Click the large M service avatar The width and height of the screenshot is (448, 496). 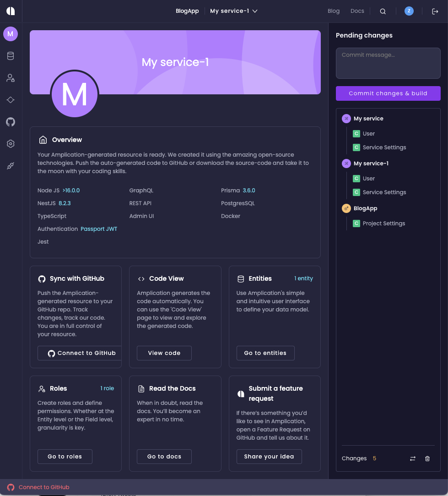(x=75, y=94)
